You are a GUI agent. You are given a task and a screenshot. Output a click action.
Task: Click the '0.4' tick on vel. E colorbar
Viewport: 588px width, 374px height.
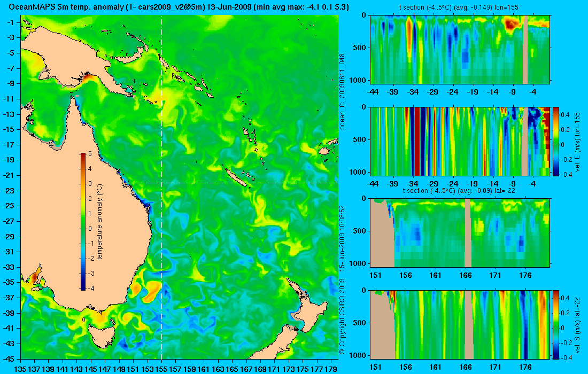click(x=565, y=115)
